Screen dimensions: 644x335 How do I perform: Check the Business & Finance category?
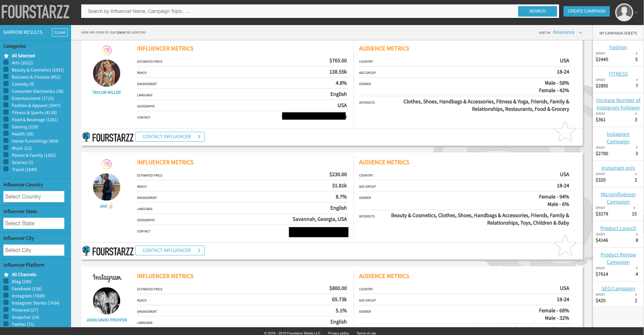point(6,77)
